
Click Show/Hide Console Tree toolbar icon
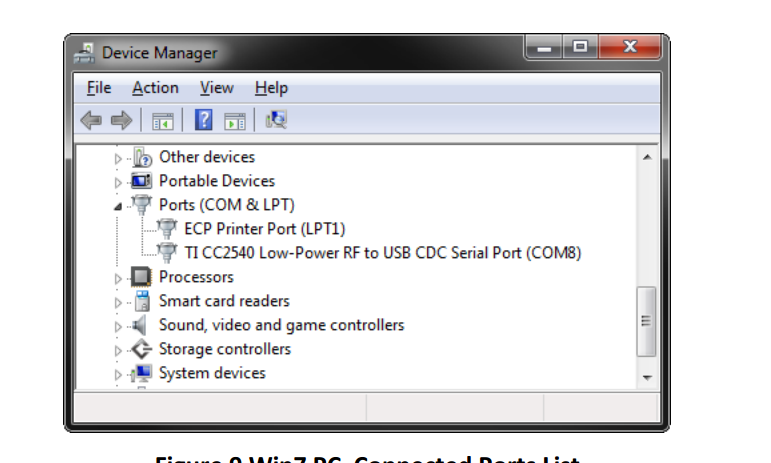click(x=162, y=121)
